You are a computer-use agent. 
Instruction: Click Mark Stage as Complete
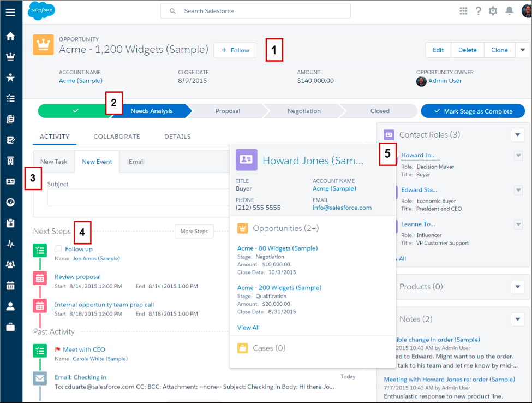[473, 111]
